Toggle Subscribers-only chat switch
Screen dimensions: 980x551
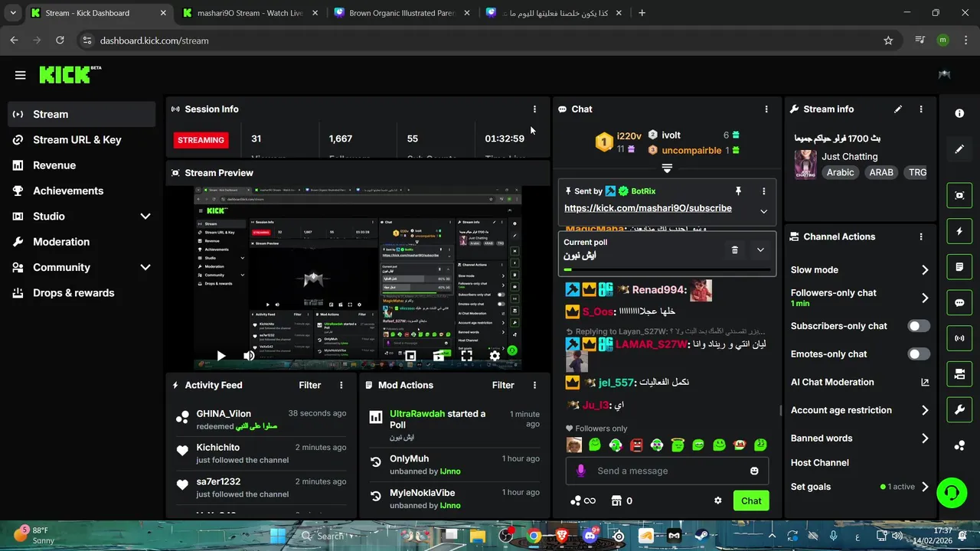(x=919, y=326)
